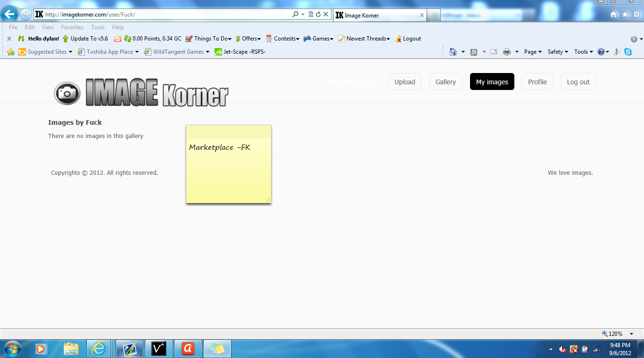Open the Games dropdown
This screenshot has height=358, width=644.
[318, 39]
